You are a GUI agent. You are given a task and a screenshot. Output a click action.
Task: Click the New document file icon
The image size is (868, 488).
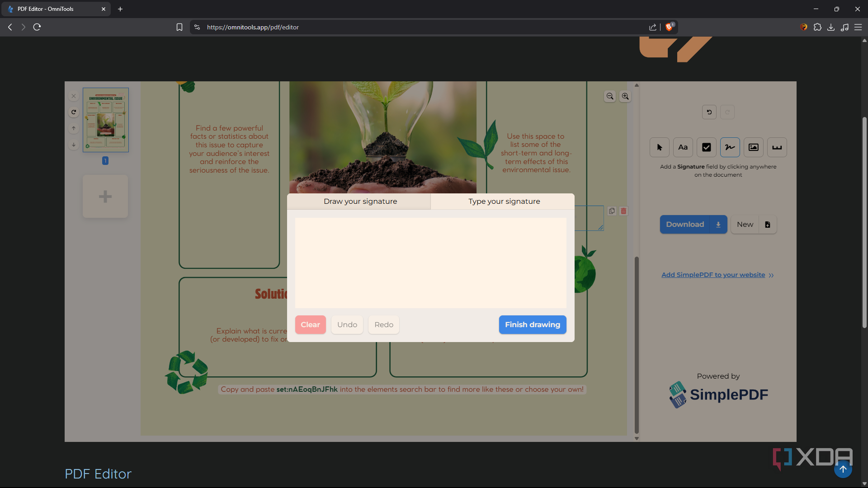(768, 225)
